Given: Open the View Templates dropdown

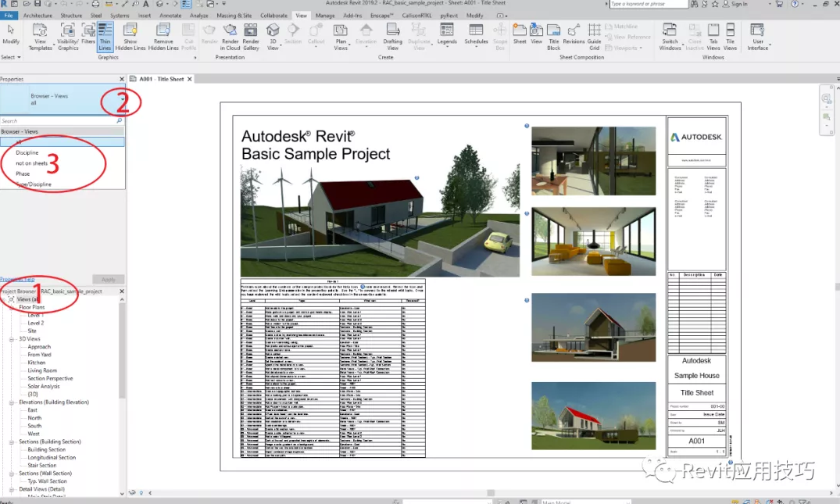Looking at the screenshot, I should (x=41, y=36).
